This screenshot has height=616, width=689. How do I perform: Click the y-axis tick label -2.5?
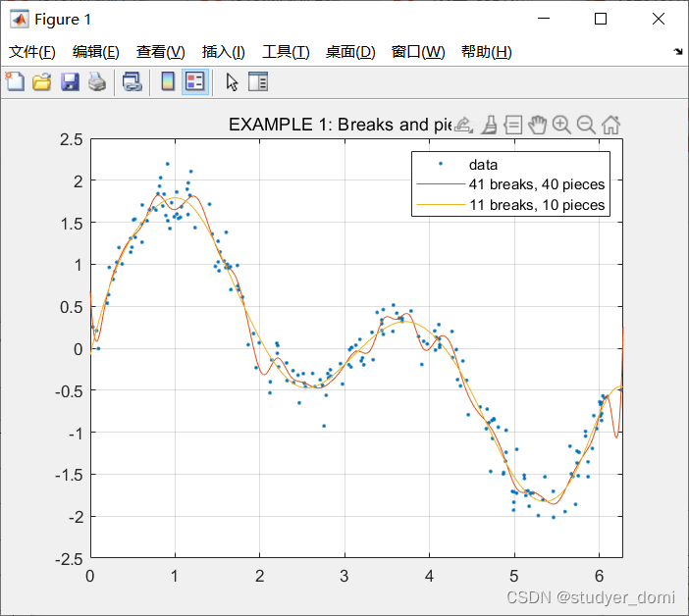pyautogui.click(x=69, y=559)
